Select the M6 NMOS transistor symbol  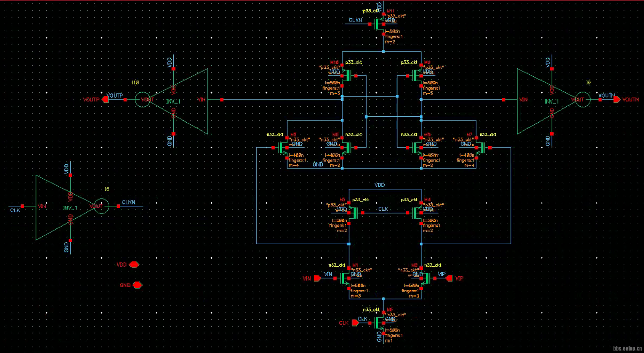point(347,148)
